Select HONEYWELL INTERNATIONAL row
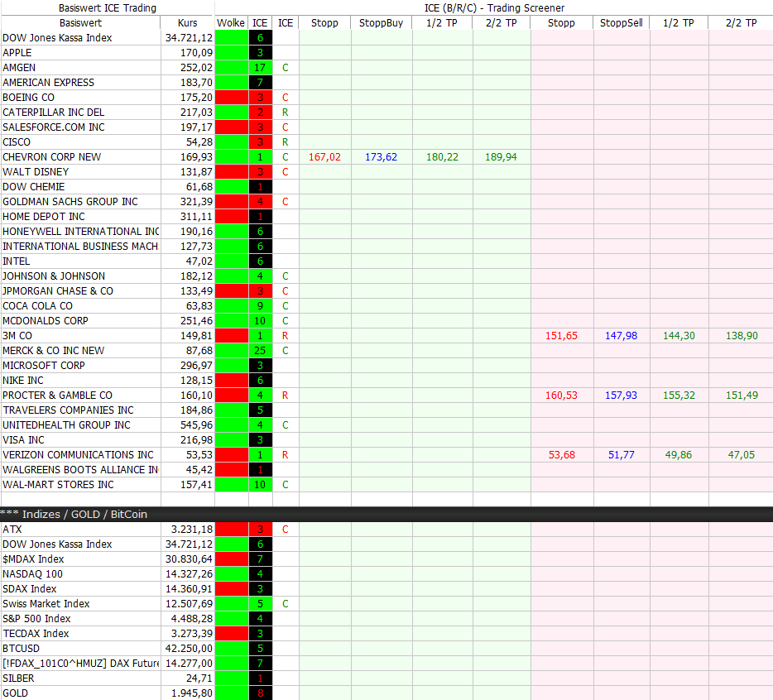The width and height of the screenshot is (773, 700). (x=81, y=231)
